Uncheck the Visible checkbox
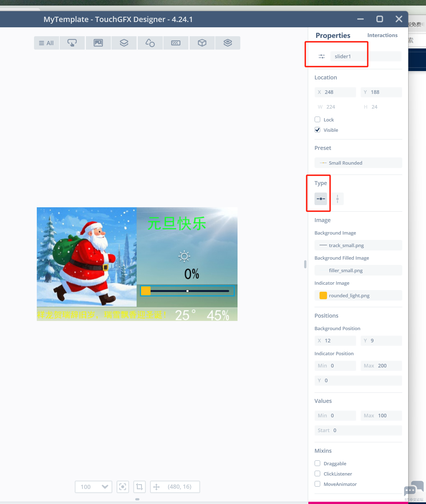Image resolution: width=426 pixels, height=504 pixels. (x=317, y=130)
